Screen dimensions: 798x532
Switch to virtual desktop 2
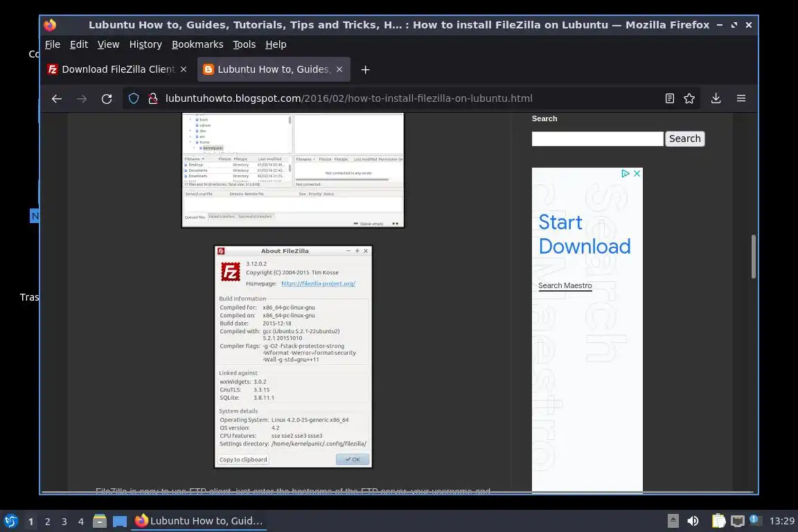coord(48,522)
